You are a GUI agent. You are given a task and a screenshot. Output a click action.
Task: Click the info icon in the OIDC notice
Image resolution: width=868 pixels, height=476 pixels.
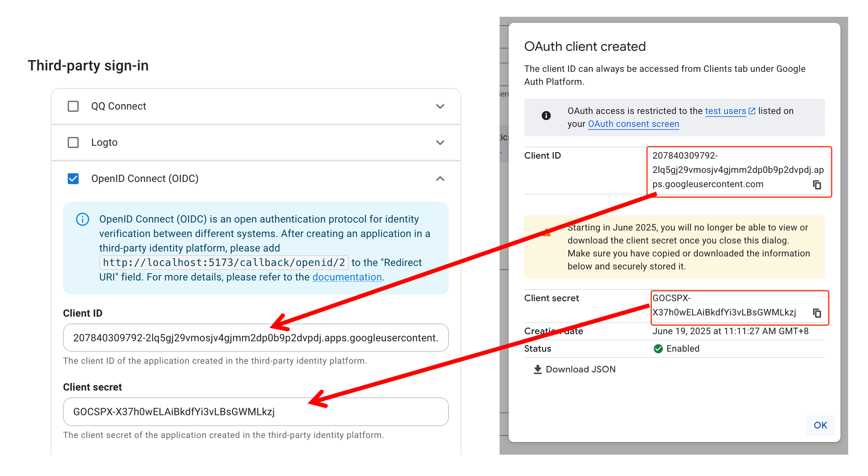pyautogui.click(x=82, y=219)
